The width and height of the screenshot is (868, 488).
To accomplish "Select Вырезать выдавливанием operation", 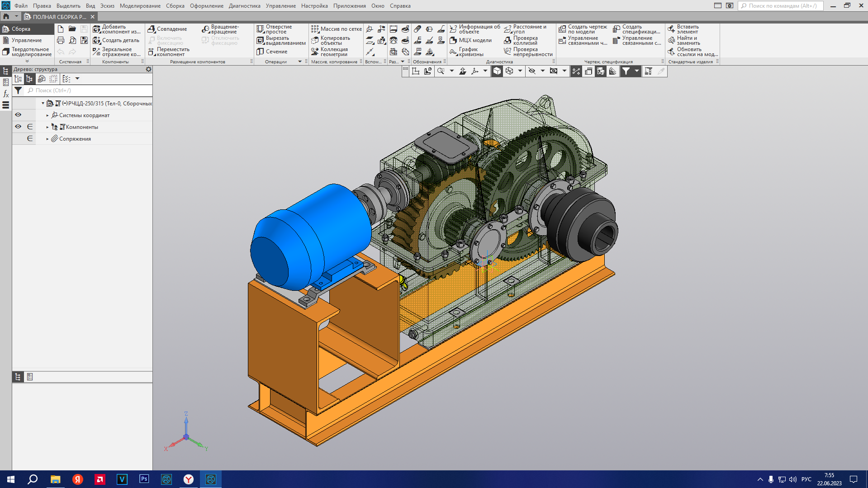I will (x=281, y=40).
